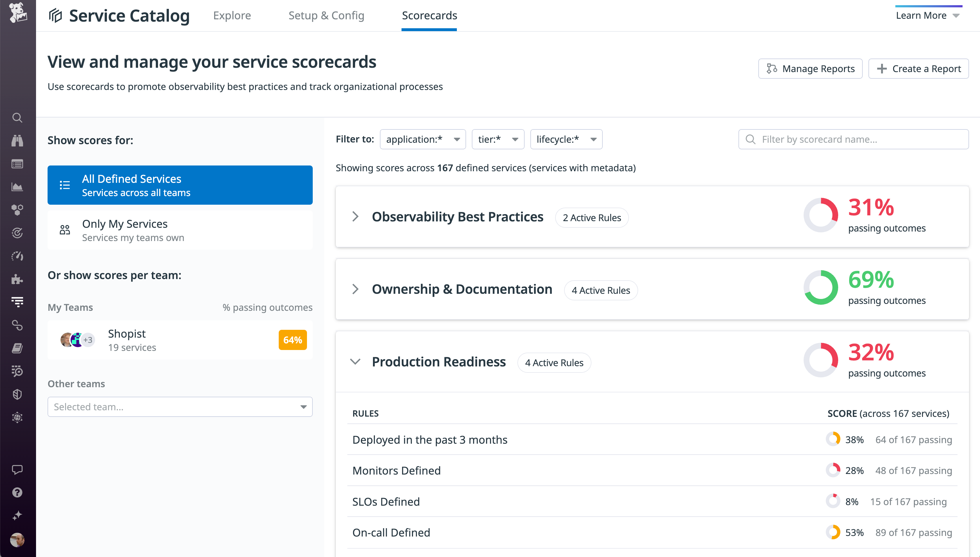Open the search magnifier in the sidebar
Image resolution: width=980 pixels, height=557 pixels.
point(17,118)
